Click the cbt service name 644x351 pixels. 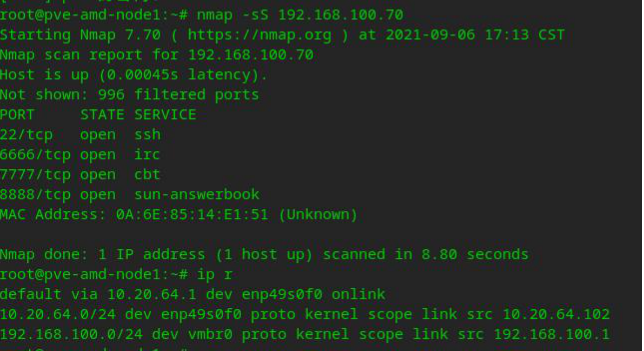click(x=147, y=175)
